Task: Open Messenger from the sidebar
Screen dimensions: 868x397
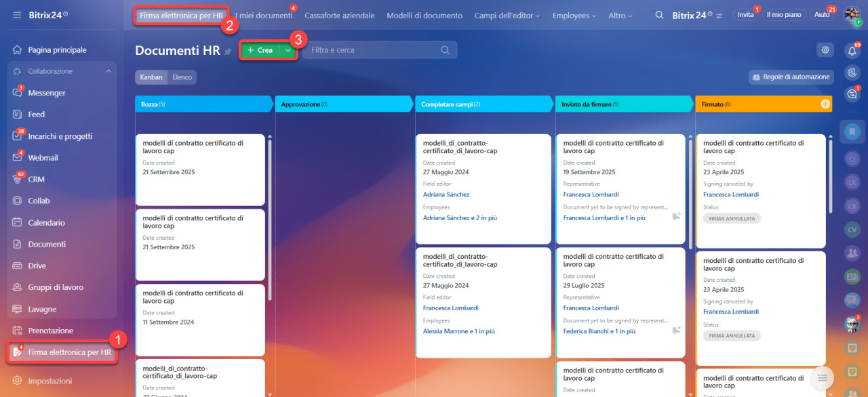Action: point(46,93)
